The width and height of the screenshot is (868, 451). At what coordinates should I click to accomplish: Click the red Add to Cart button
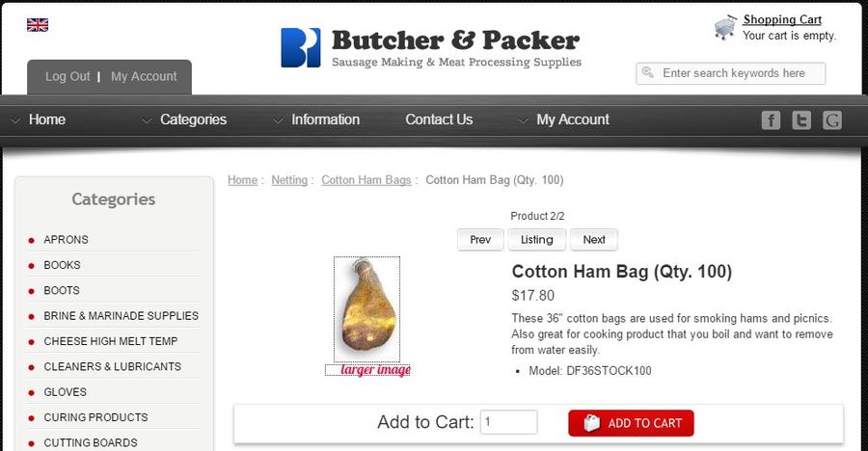click(x=631, y=423)
